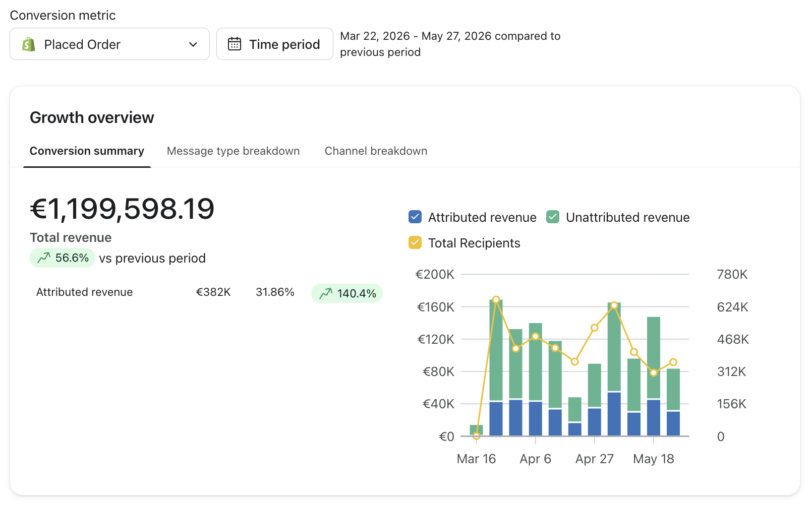The height and width of the screenshot is (505, 812).
Task: Open the Time period picker
Action: tap(275, 44)
